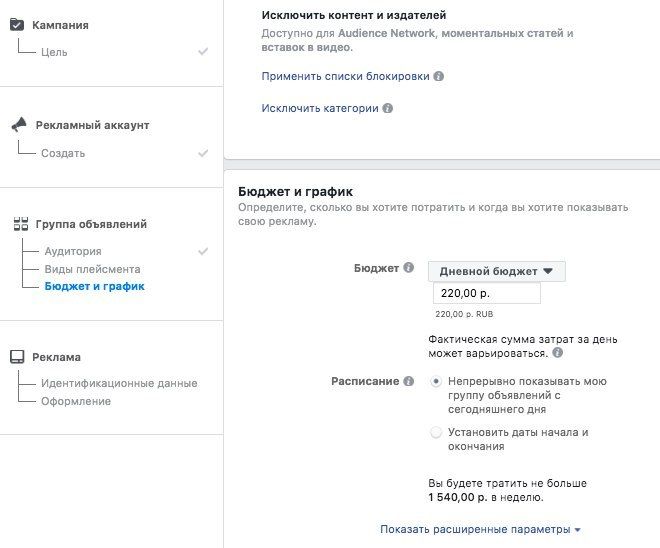Open info tooltip next to Исключить категории

point(388,109)
